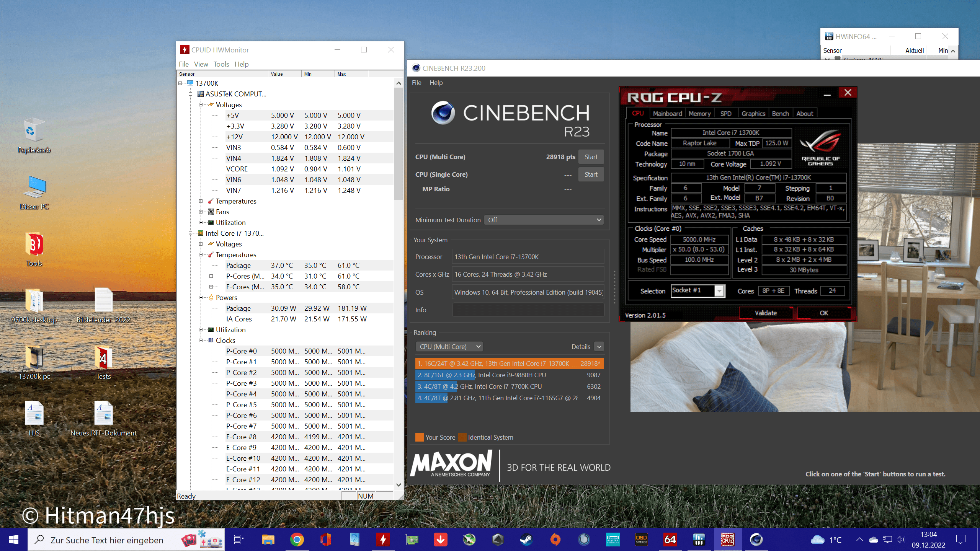Collapse the 13700K root node in HWMonitor

pos(180,83)
